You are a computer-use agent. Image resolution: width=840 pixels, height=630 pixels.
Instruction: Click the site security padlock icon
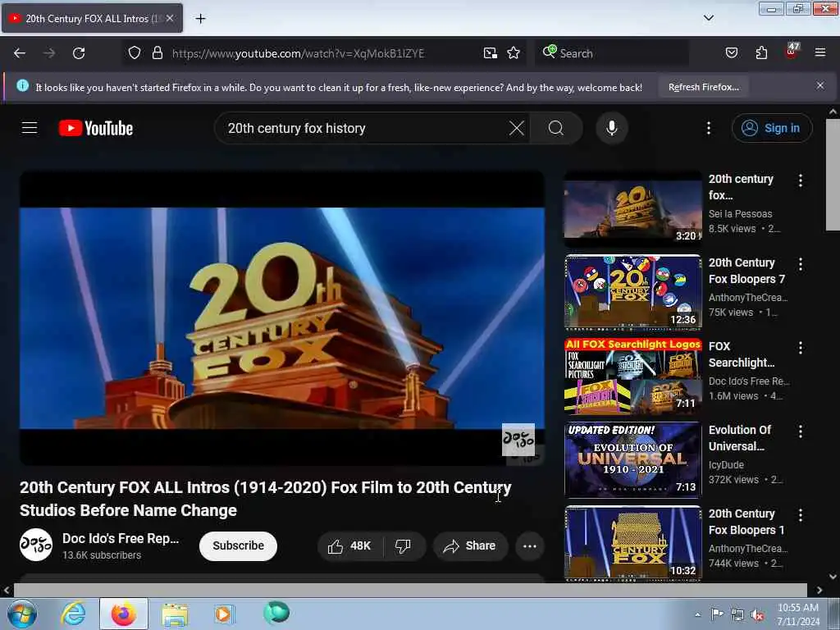click(x=157, y=53)
